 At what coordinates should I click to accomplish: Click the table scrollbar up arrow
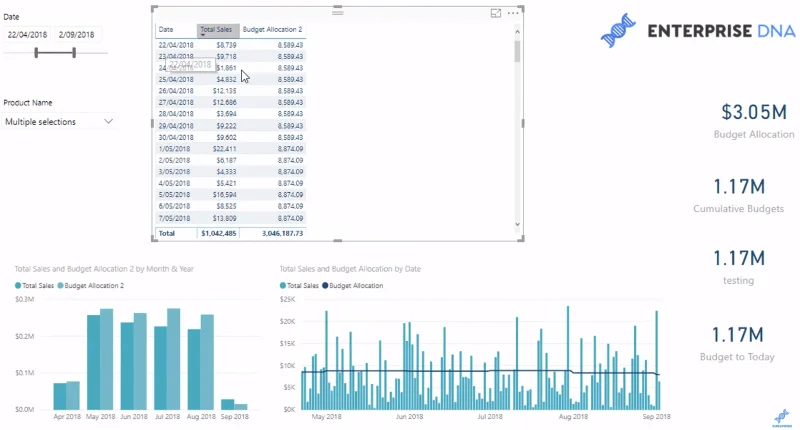[x=517, y=32]
